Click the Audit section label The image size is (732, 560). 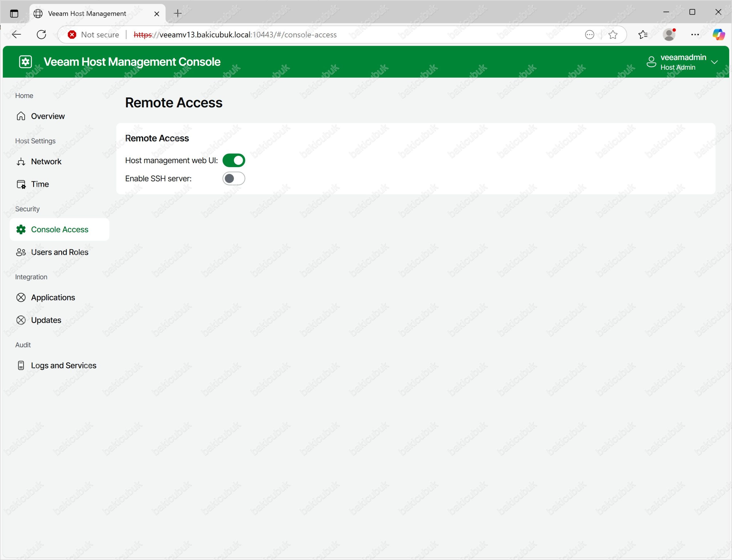coord(23,345)
